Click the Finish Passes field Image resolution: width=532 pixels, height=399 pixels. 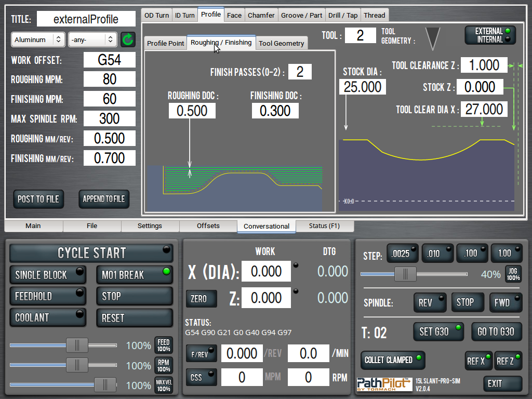pos(300,72)
